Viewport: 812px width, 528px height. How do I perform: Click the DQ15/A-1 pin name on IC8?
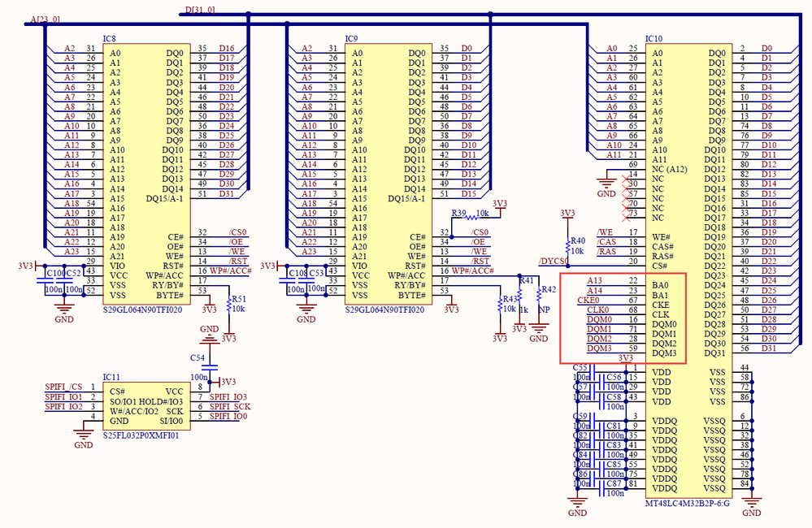pyautogui.click(x=164, y=199)
